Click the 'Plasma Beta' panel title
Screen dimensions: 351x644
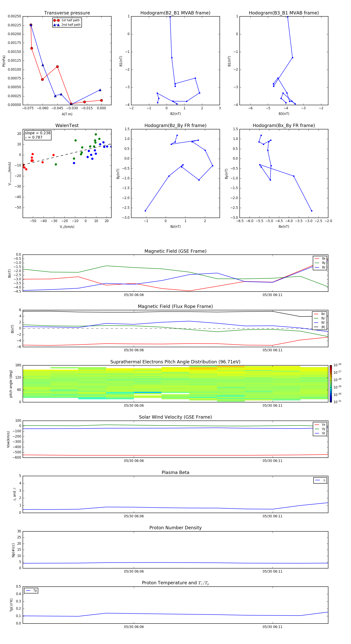click(x=175, y=472)
